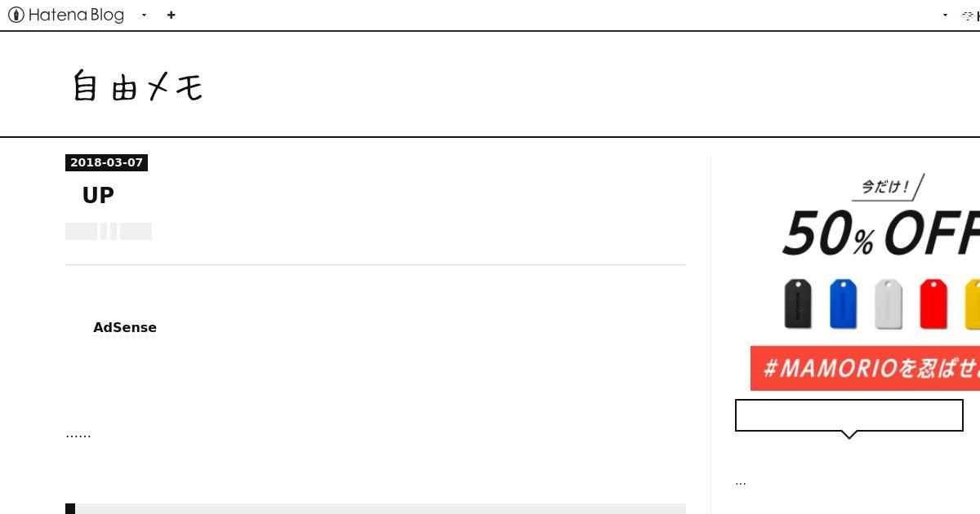Viewport: 980px width, 514px height.
Task: Click the 今だけ! label on the ad
Action: [886, 187]
